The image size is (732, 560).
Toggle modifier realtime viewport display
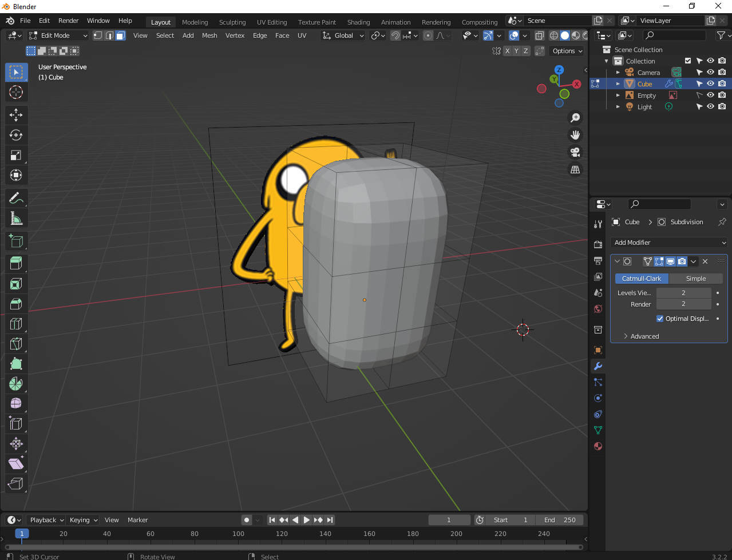click(x=670, y=261)
